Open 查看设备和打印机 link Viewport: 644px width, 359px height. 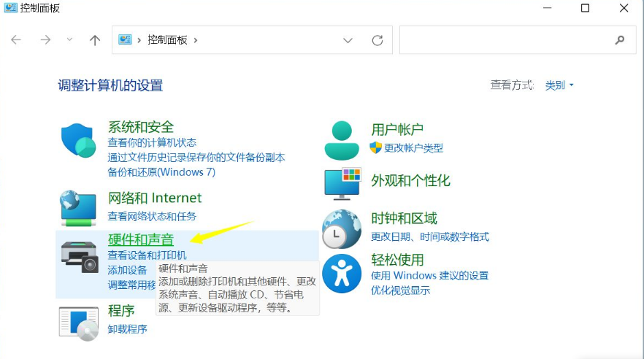(x=147, y=255)
